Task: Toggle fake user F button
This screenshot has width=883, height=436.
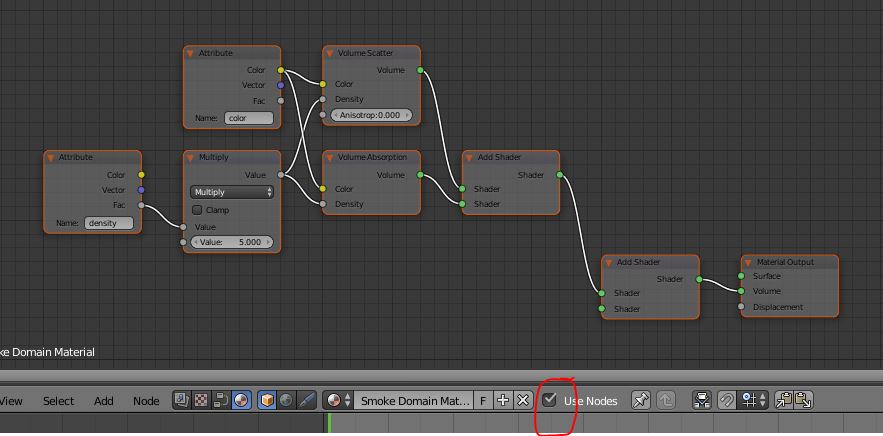Action: (x=483, y=400)
